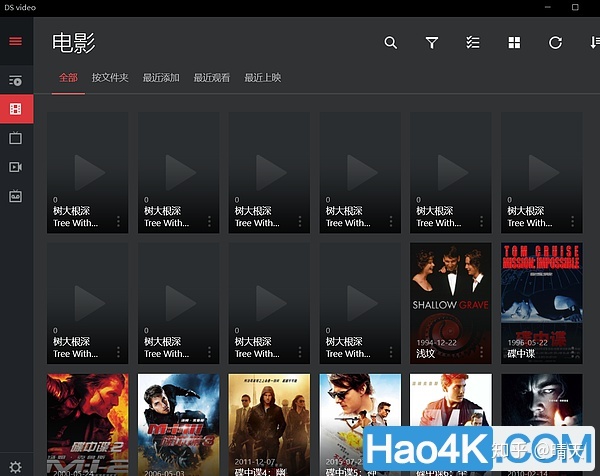Screen dimensions: 600x476
Task: Open the 碟中谍2 M:I-2 poster
Action: 88,425
